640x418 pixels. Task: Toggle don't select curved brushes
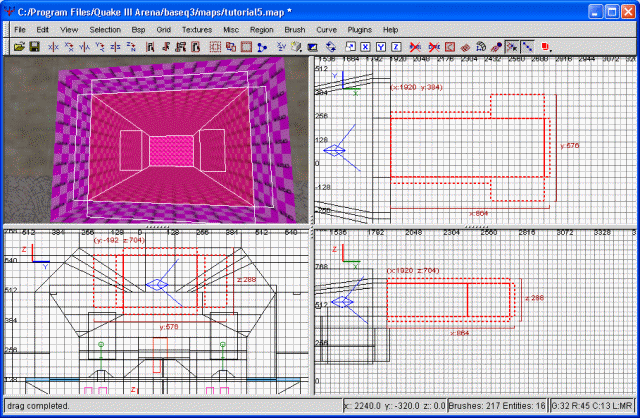(434, 47)
